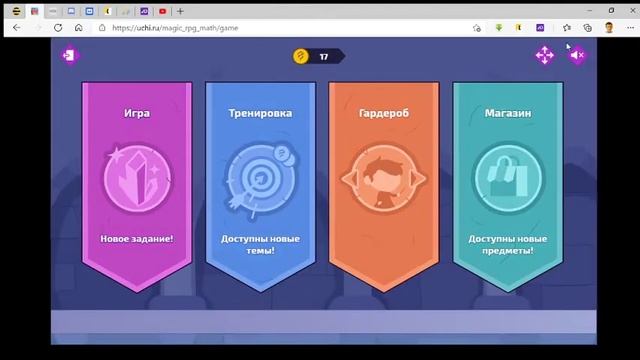Open the Collections icon in toolbar
The width and height of the screenshot is (640, 360).
[x=587, y=28]
